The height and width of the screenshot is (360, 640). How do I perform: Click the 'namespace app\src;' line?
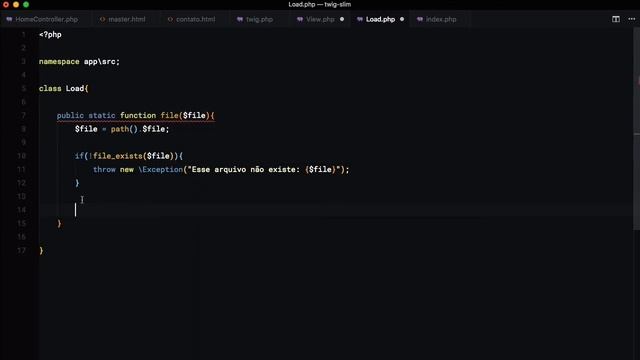click(79, 62)
